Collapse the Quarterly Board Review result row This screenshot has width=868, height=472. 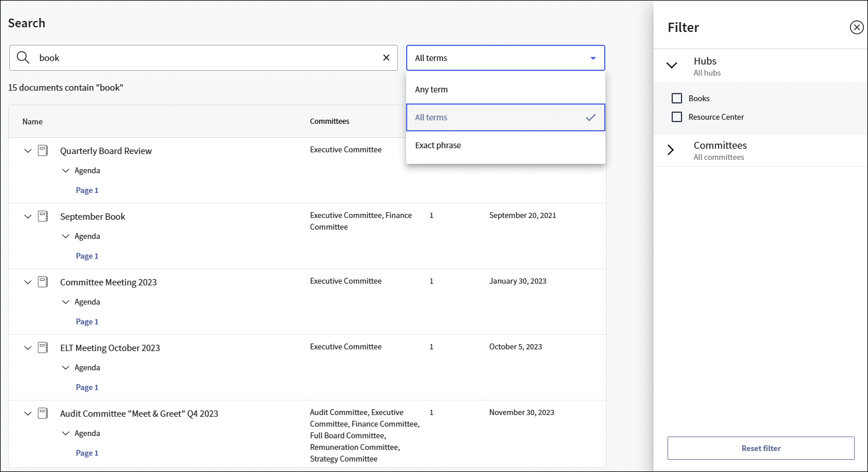(27, 151)
